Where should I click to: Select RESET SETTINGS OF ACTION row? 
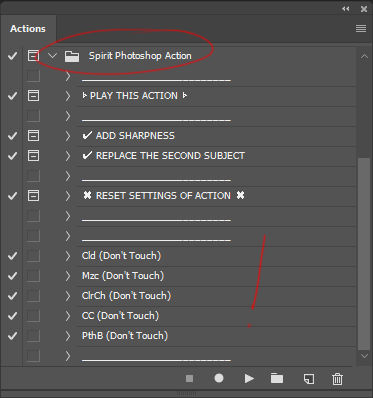217,196
